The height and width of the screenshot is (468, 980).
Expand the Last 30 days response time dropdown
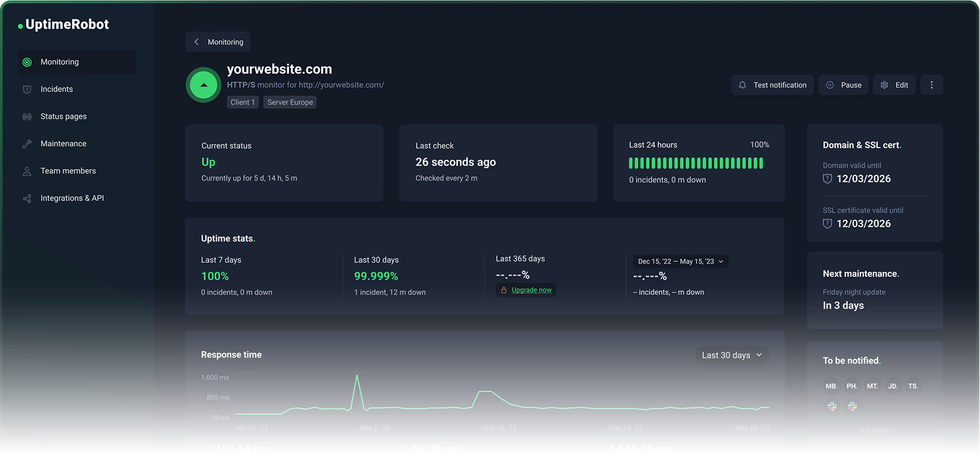click(732, 355)
